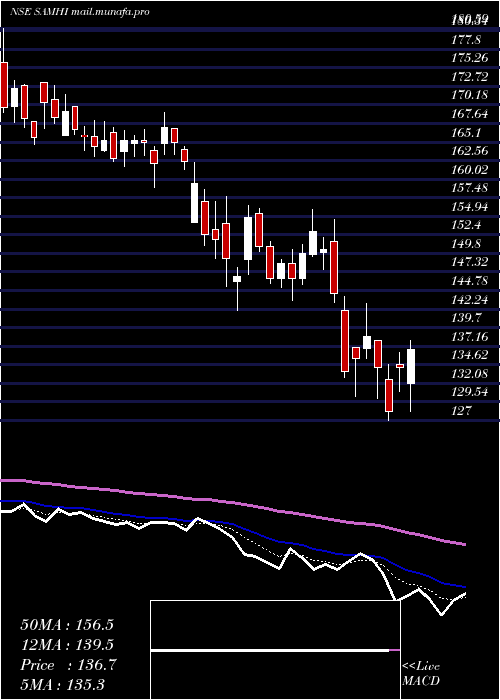This screenshot has height=700, width=500.
Task: Click the 137.16 price axis label
Action: click(470, 336)
